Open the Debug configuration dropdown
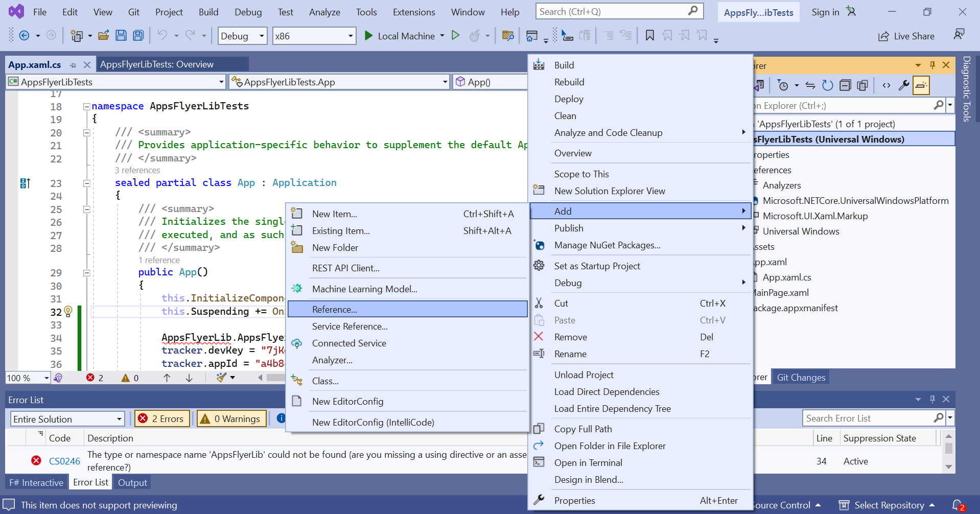The image size is (980, 514). (x=242, y=36)
